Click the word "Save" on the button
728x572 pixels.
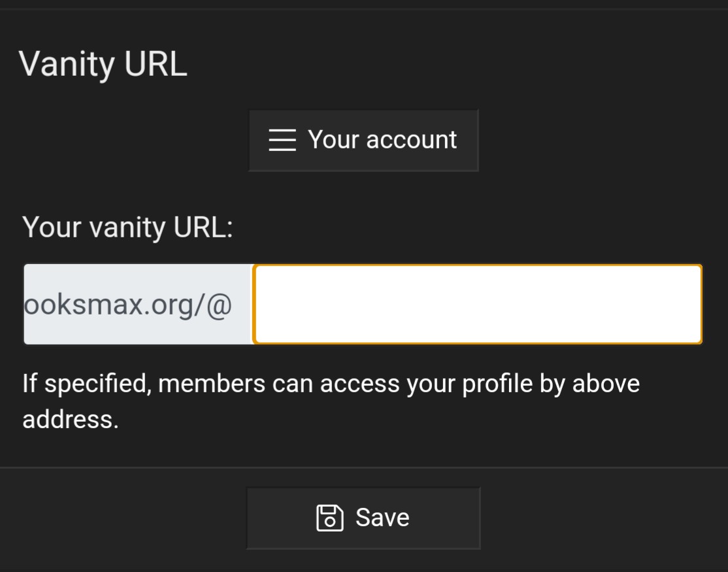tap(382, 518)
